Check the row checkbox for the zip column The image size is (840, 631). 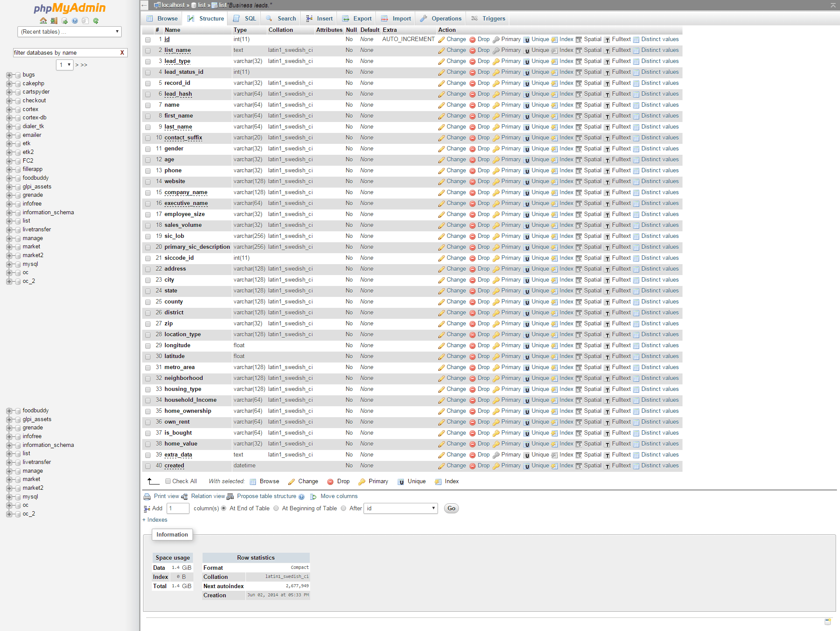click(x=148, y=324)
